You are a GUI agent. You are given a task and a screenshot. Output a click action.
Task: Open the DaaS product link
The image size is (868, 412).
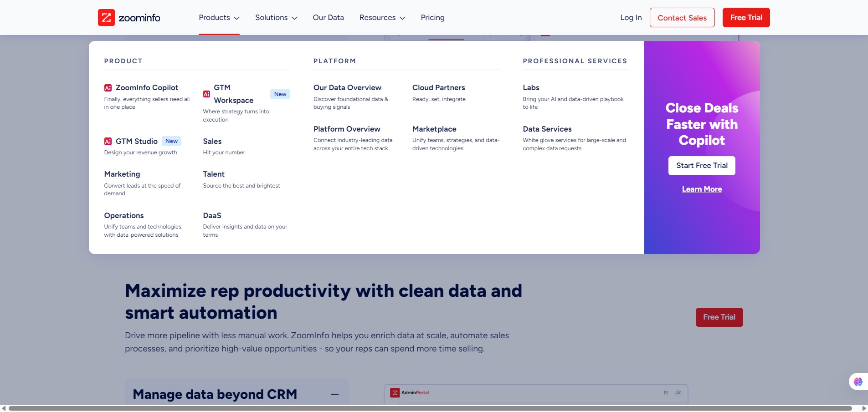pyautogui.click(x=212, y=215)
